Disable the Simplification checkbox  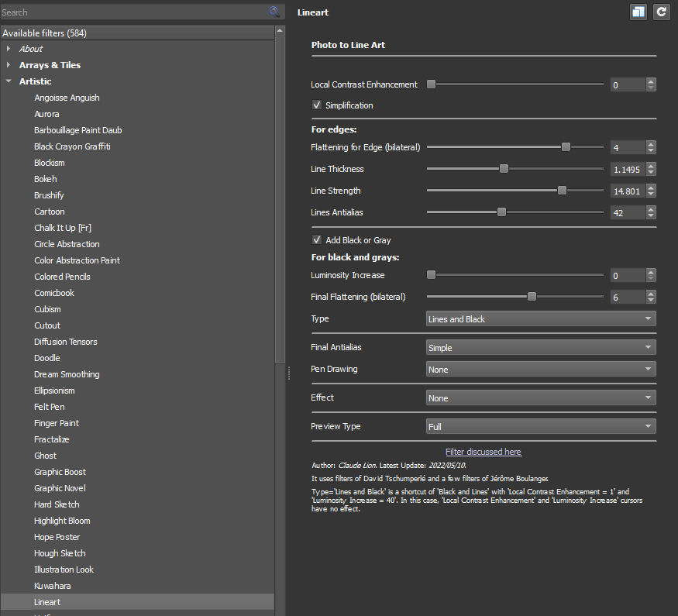[x=316, y=105]
